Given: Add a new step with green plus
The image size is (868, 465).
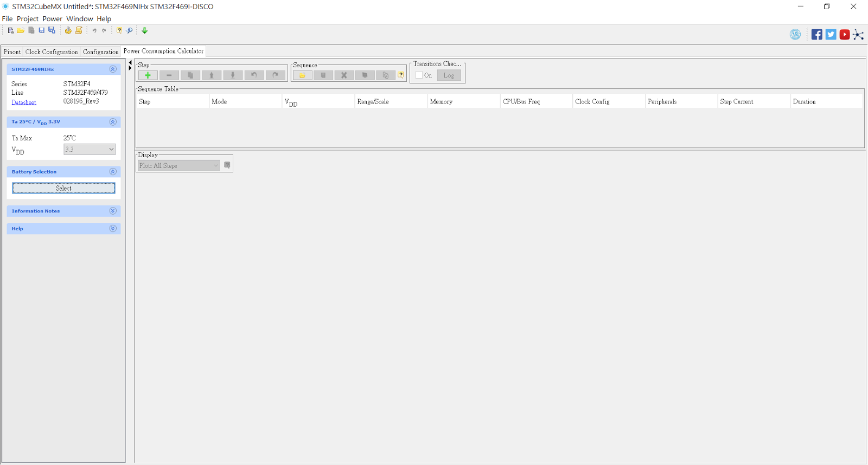Looking at the screenshot, I should tap(148, 75).
